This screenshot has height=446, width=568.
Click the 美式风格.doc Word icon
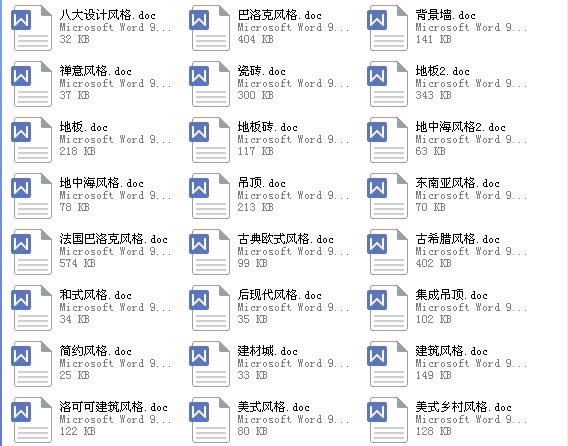coord(210,420)
